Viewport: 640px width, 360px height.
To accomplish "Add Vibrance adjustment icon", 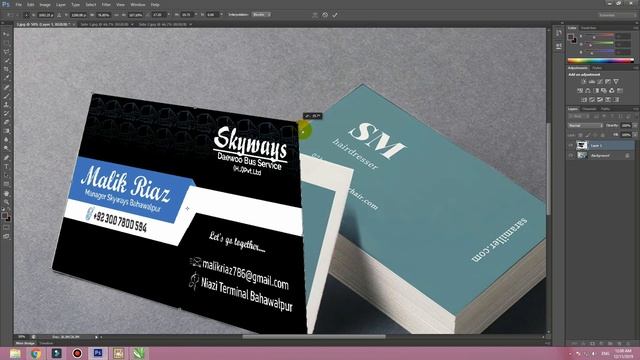I will 616,82.
